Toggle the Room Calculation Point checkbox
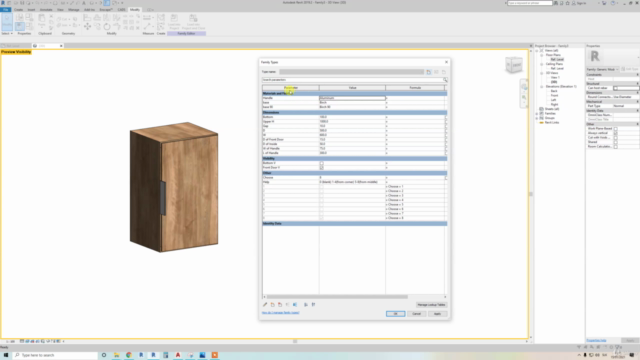 tap(616, 147)
